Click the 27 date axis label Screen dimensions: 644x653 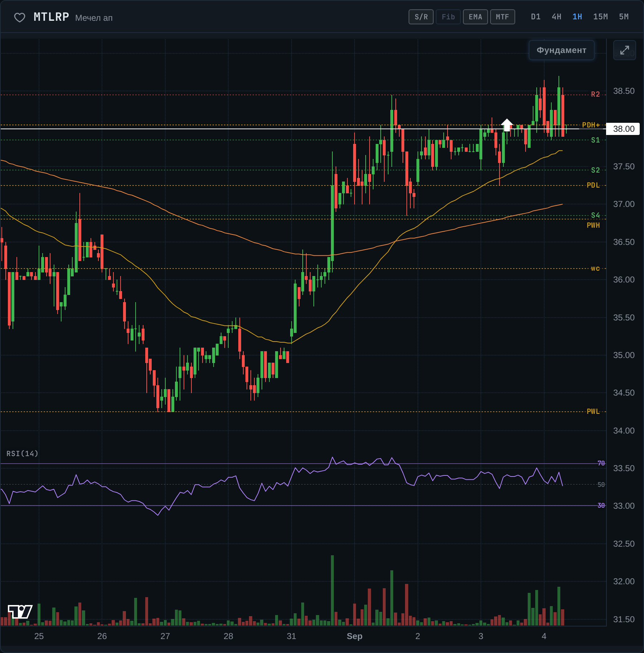click(165, 636)
